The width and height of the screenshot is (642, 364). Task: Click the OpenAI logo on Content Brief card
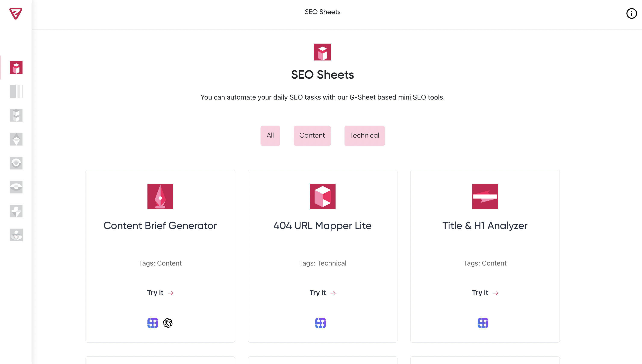click(x=168, y=323)
